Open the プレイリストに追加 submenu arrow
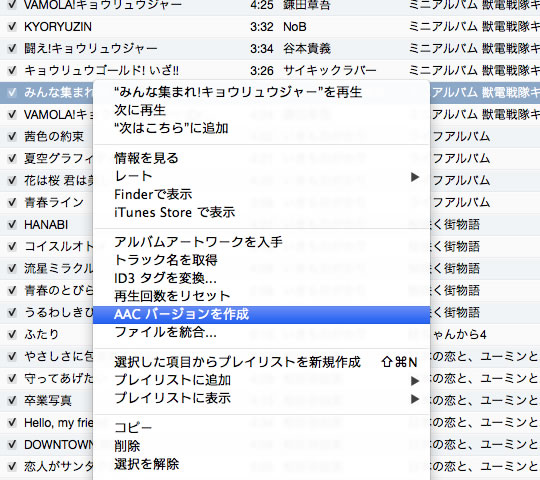The width and height of the screenshot is (540, 480). [415, 380]
